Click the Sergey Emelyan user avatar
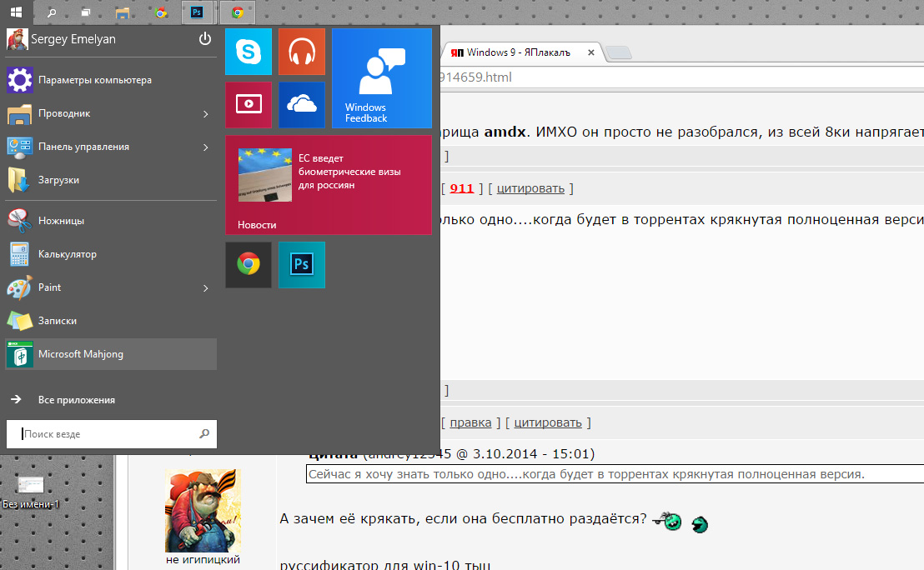This screenshot has width=924, height=570. pyautogui.click(x=17, y=39)
